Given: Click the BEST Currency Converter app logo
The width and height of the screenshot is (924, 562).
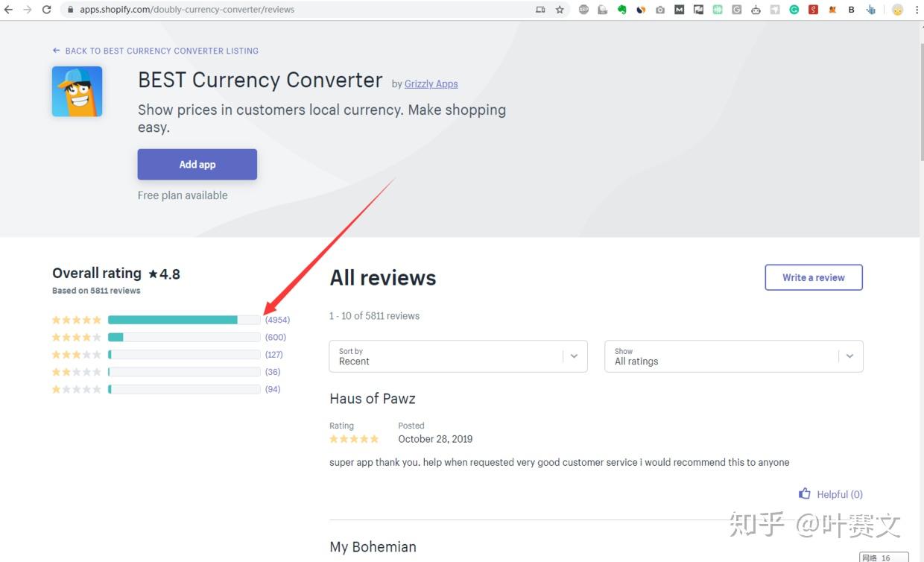Looking at the screenshot, I should pyautogui.click(x=77, y=92).
